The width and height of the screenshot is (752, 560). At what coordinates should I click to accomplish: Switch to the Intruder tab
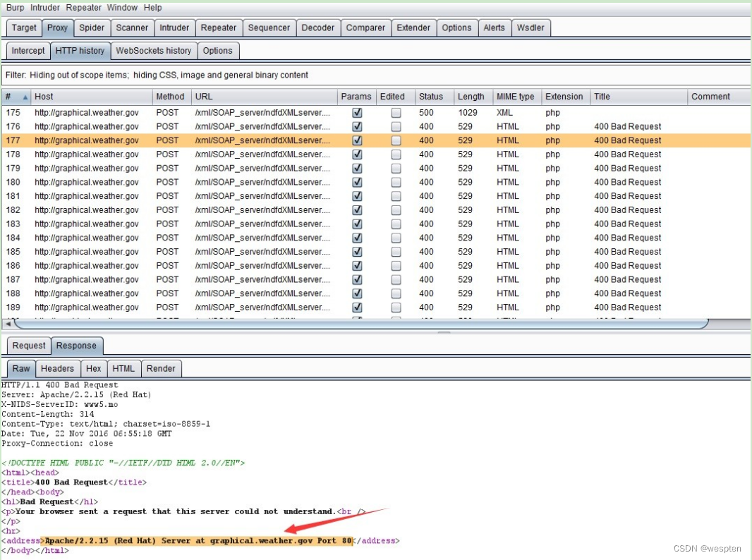pyautogui.click(x=174, y=28)
